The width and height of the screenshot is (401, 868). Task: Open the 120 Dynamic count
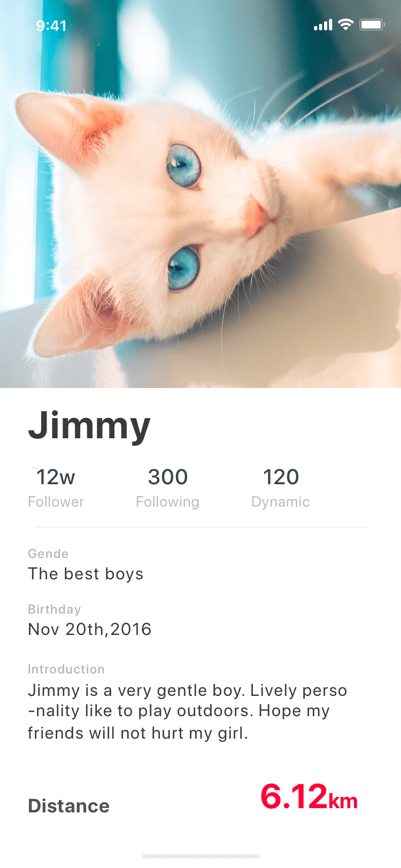(x=281, y=477)
